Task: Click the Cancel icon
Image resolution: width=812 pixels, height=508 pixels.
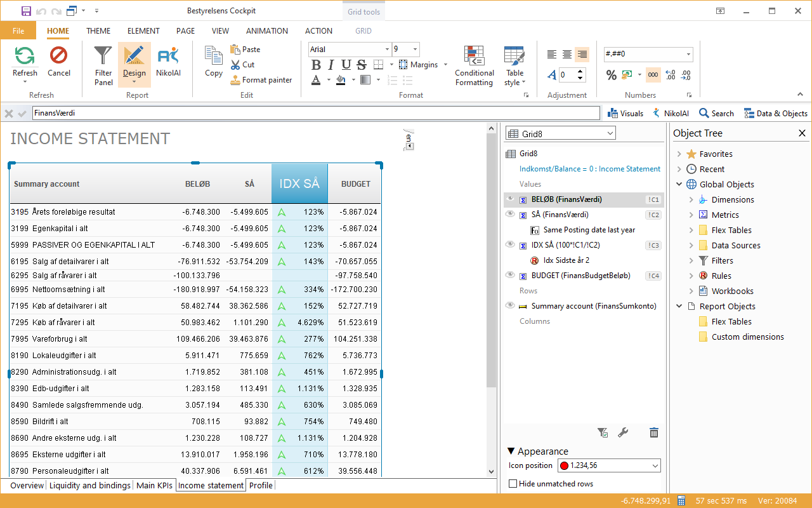Action: 59,56
